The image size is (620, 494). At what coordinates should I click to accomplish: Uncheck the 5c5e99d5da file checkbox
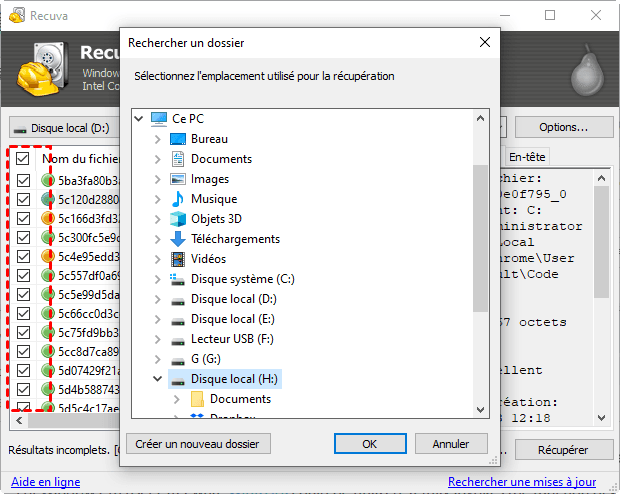click(x=23, y=294)
